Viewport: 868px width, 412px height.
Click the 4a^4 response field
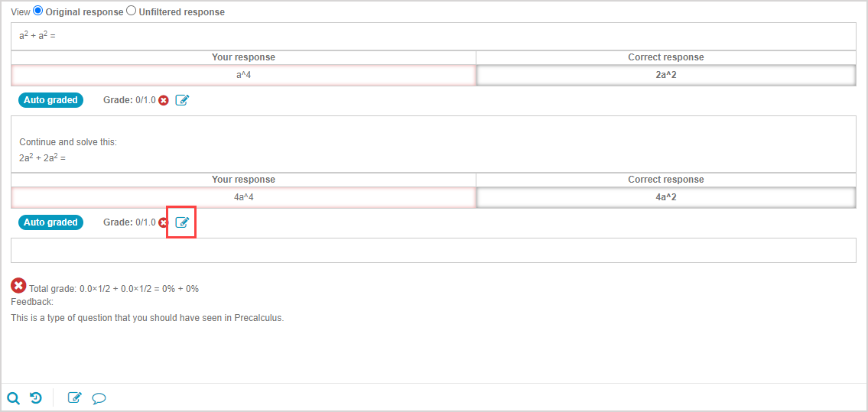(x=243, y=197)
